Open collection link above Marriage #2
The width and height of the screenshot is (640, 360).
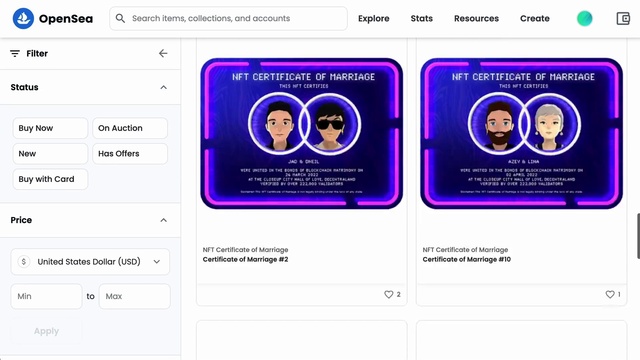(245, 250)
